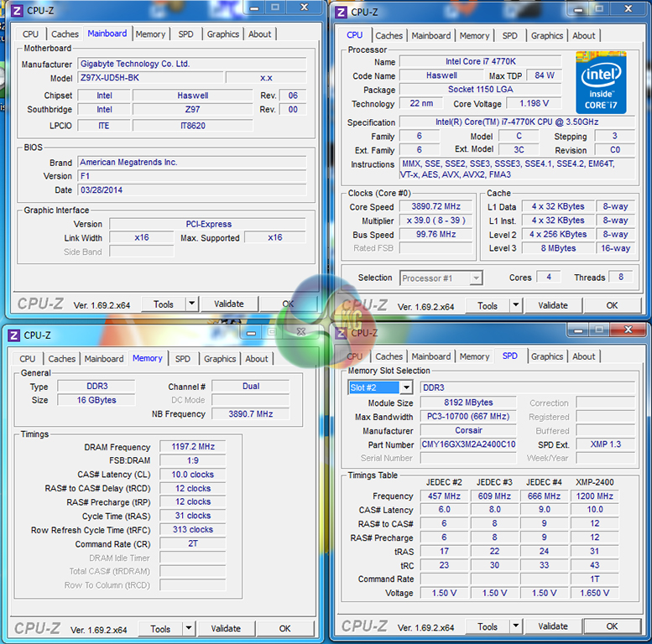Click Validate button in SPD window
This screenshot has height=644, width=652.
point(553,626)
